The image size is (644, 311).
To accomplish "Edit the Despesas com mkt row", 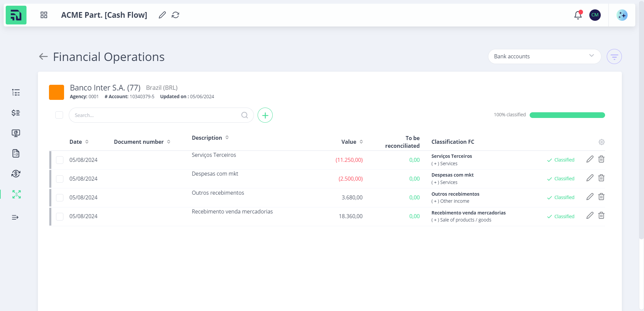I will (590, 178).
